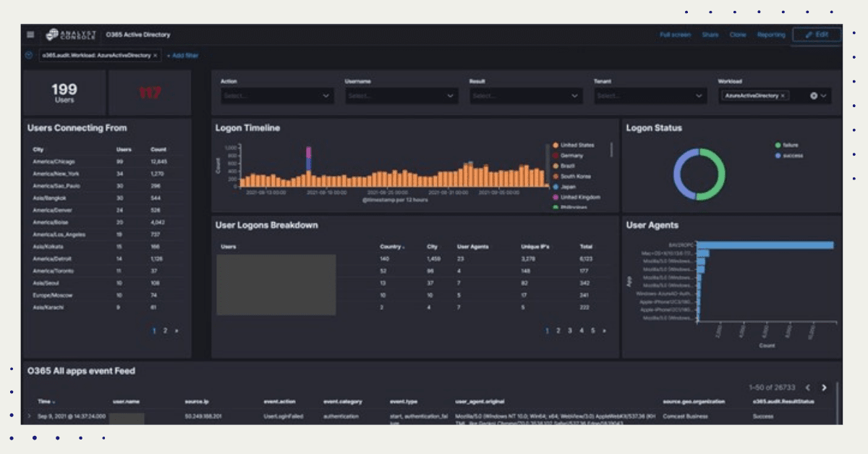The image size is (868, 454).
Task: Toggle Brazil in Logon Timeline legend
Action: 566,166
